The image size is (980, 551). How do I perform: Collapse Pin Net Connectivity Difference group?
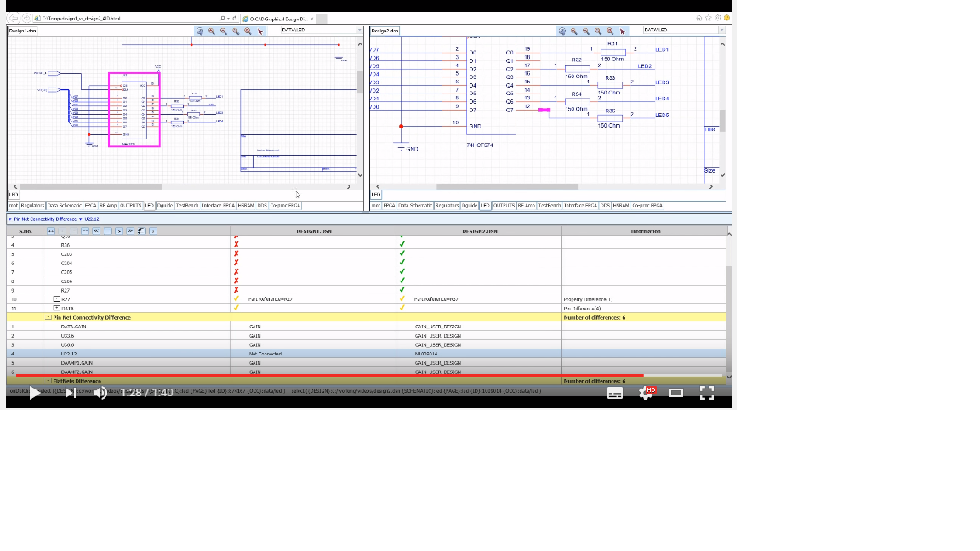48,317
